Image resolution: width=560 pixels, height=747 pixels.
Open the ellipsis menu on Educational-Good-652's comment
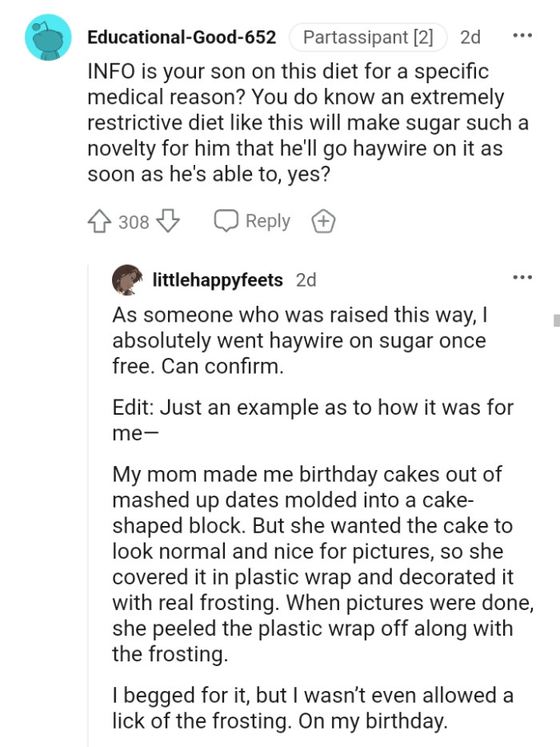point(522,34)
